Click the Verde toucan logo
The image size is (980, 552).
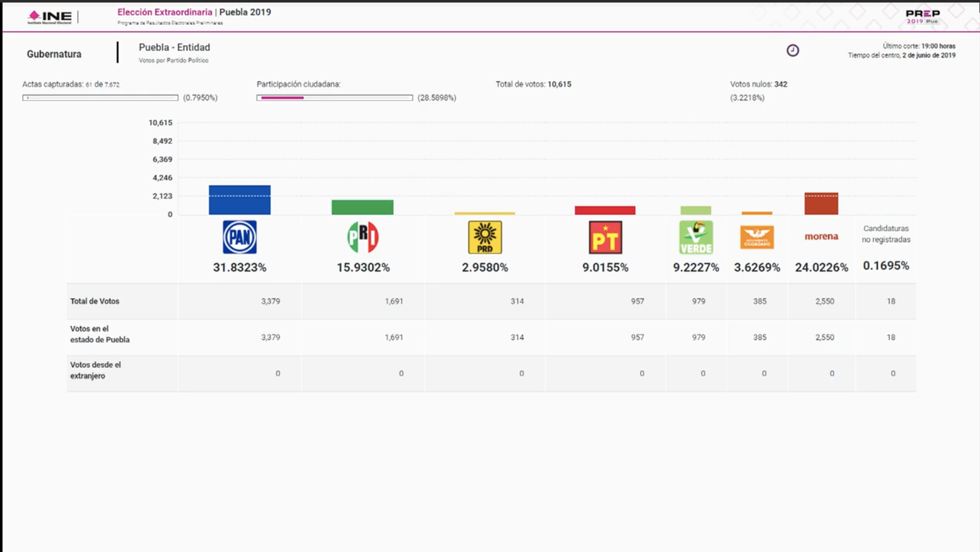coord(696,237)
